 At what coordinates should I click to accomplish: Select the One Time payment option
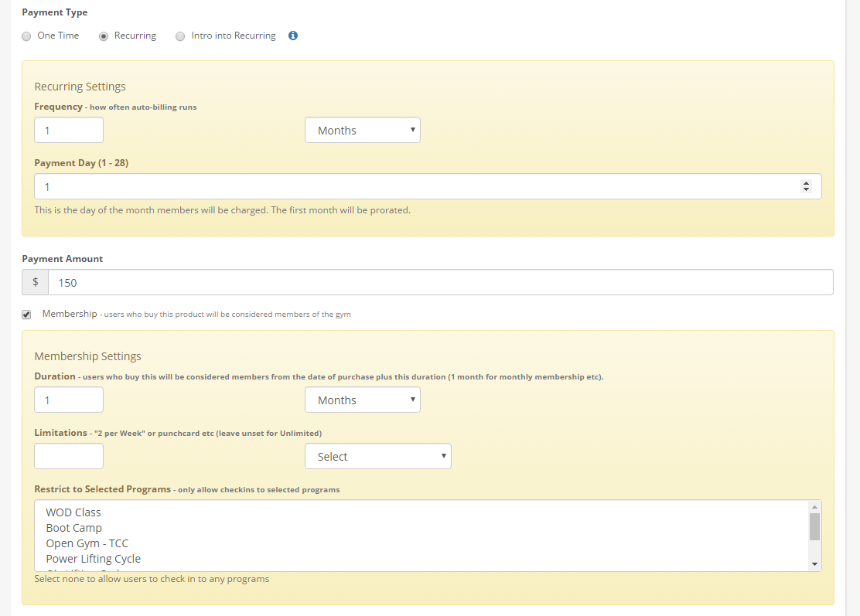(x=27, y=36)
